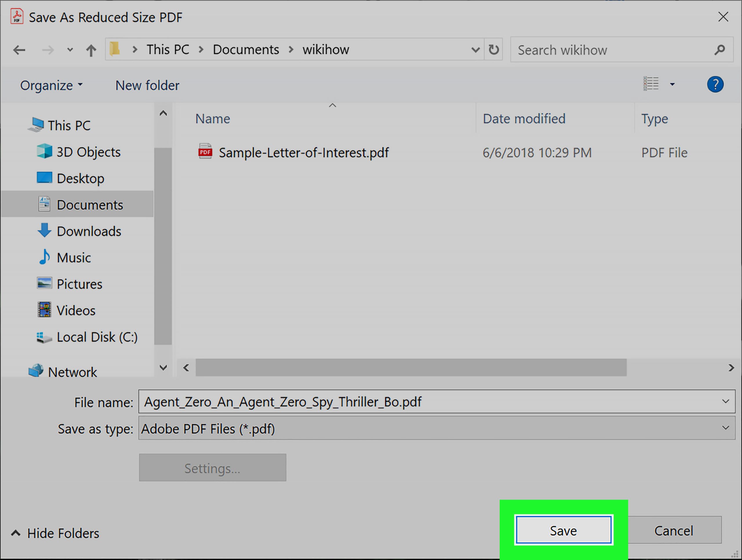The image size is (742, 560).
Task: Click navigation pane scroll down arrow
Action: tap(163, 368)
